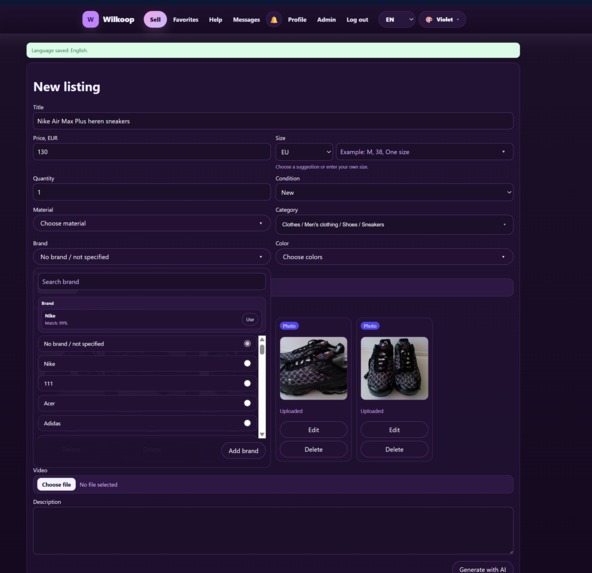Image resolution: width=592 pixels, height=573 pixels.
Task: Open notifications bell icon
Action: click(274, 20)
